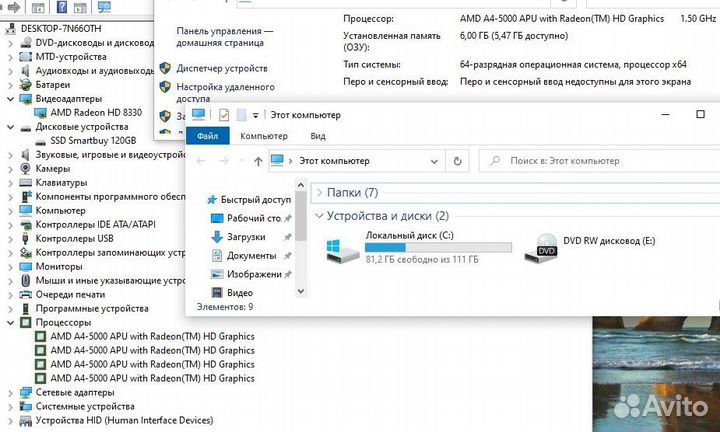Click the Клавиатуры keyboard icon
This screenshot has height=432, width=720.
pyautogui.click(x=26, y=183)
